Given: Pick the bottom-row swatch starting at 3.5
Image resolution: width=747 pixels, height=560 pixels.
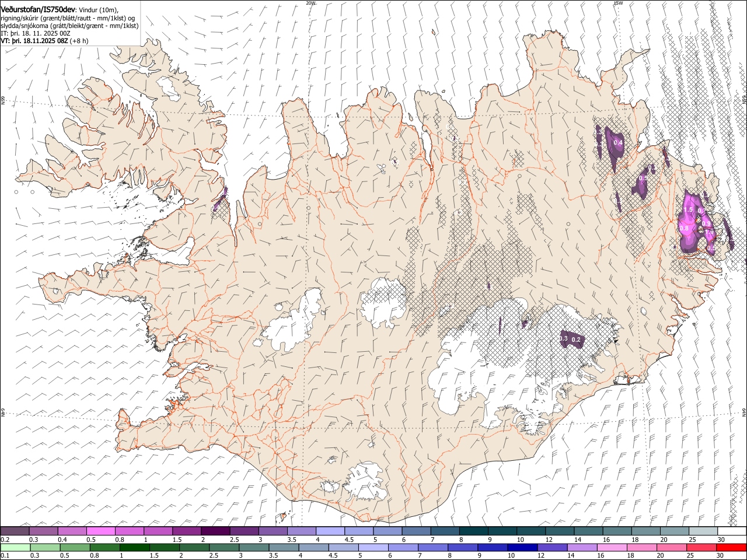Looking at the screenshot, I should [284, 547].
